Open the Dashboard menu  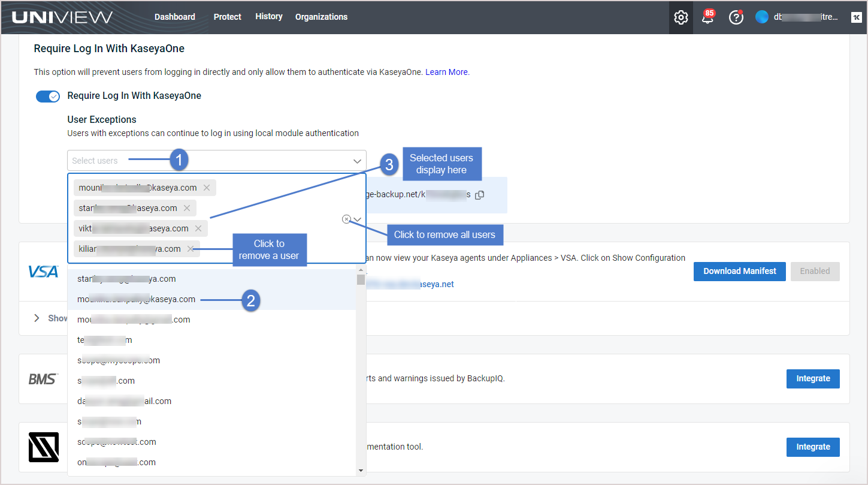(x=175, y=17)
